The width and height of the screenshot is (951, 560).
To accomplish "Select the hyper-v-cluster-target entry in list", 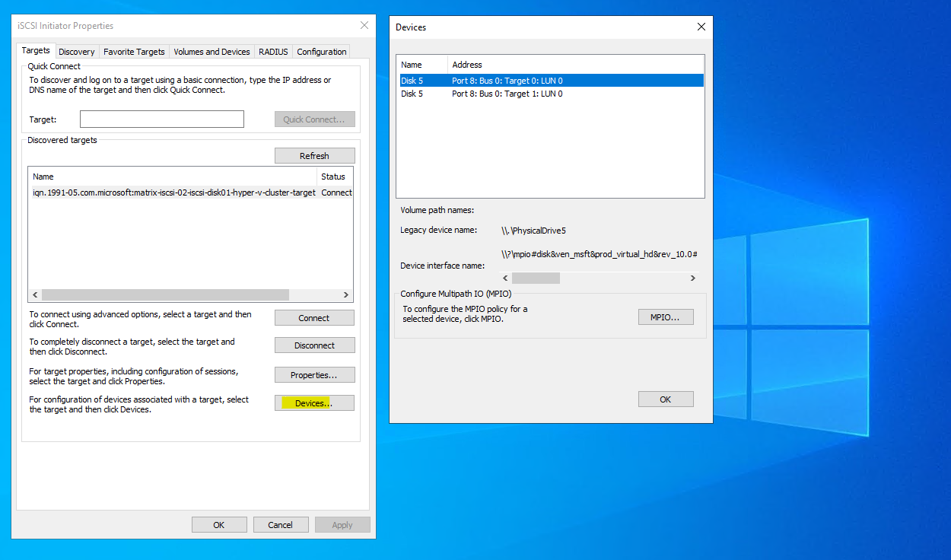I will pos(173,192).
